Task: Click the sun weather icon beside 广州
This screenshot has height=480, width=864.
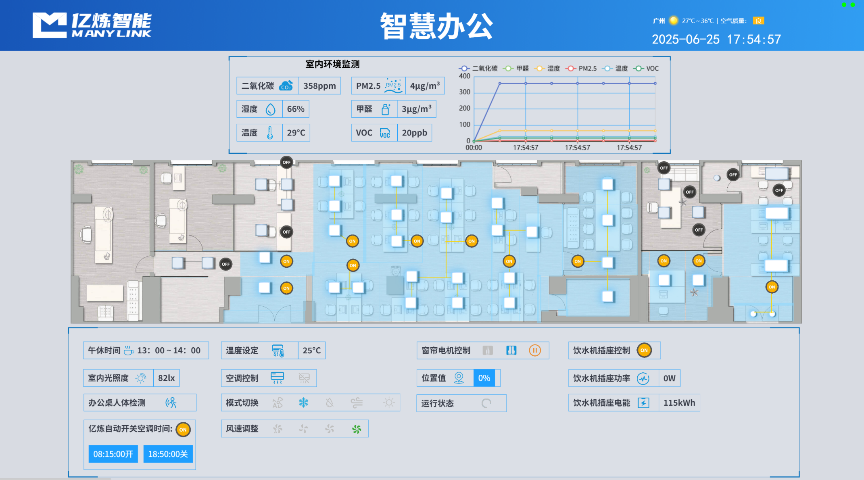Action: click(x=673, y=20)
